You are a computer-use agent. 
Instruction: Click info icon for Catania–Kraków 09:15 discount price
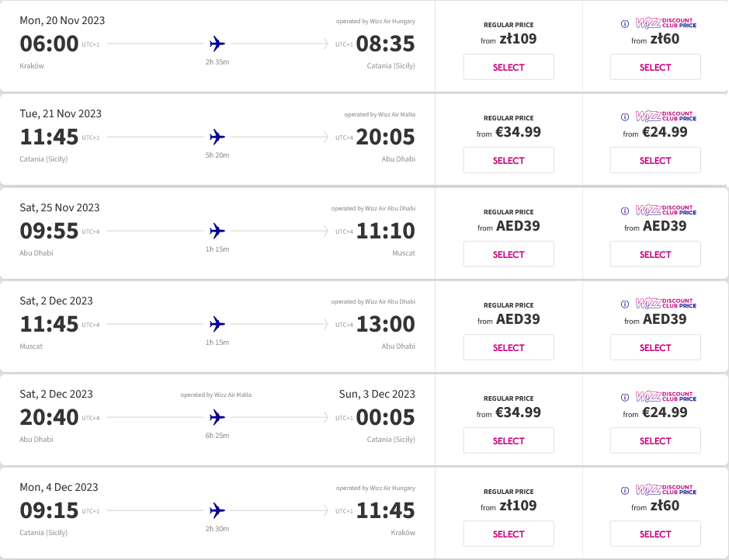pyautogui.click(x=625, y=491)
